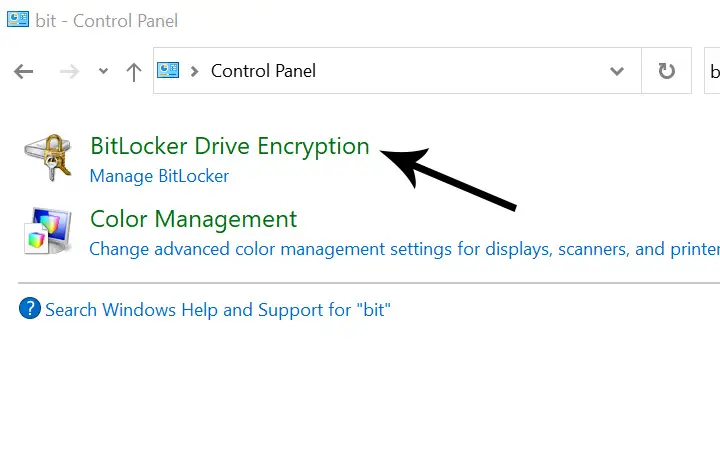720x450 pixels.
Task: Click the BitLocker padlock drive icon
Action: point(48,157)
